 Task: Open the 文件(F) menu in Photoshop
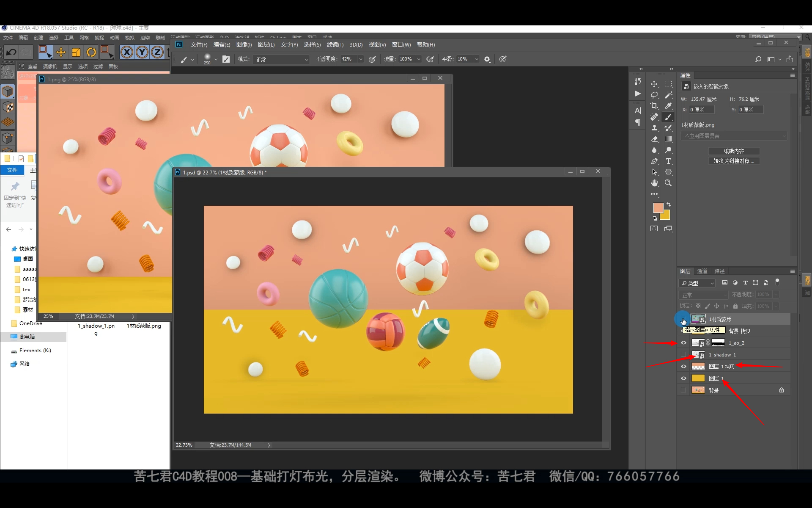pos(199,44)
